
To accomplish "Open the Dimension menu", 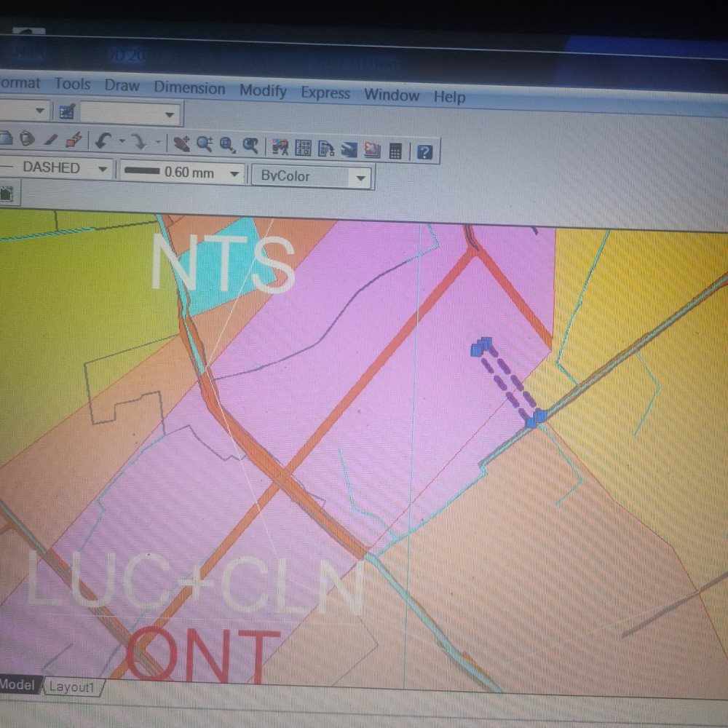I will (189, 88).
